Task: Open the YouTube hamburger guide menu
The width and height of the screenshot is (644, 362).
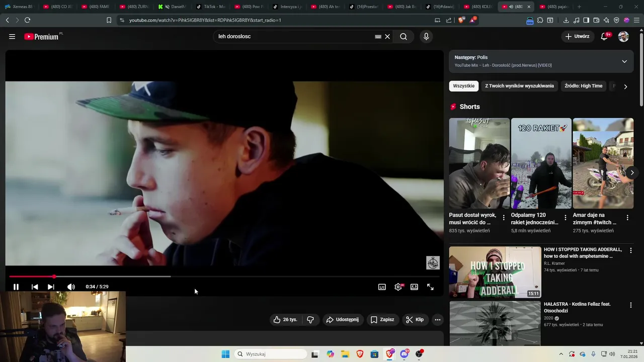Action: coord(12,36)
